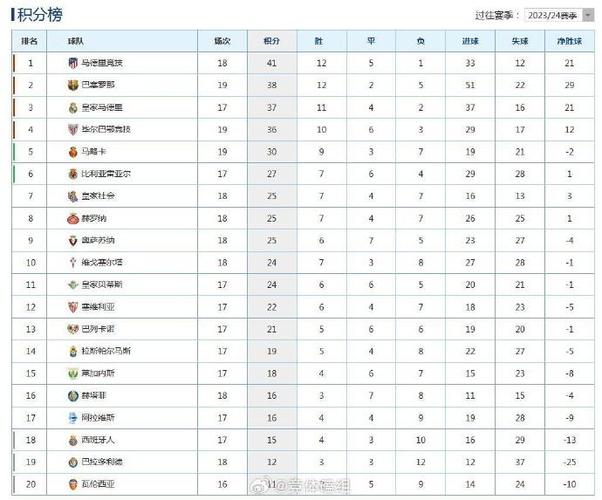Image resolution: width=602 pixels, height=500 pixels.
Task: Click the Atlético Madrid (马德里竞技) crest icon
Action: coord(73,63)
